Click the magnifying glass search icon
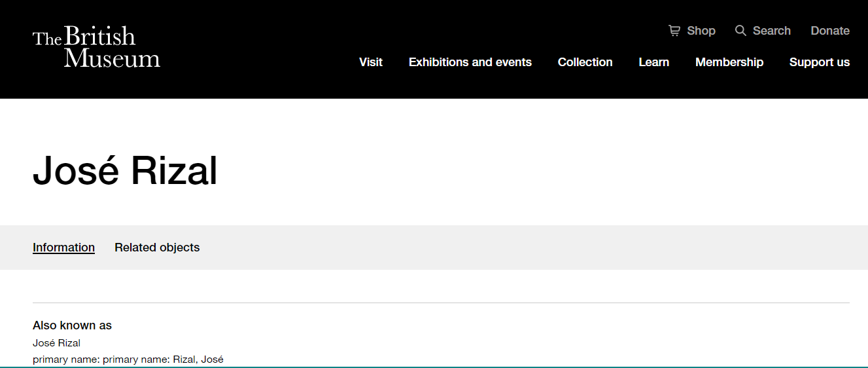This screenshot has width=868, height=368. point(740,30)
